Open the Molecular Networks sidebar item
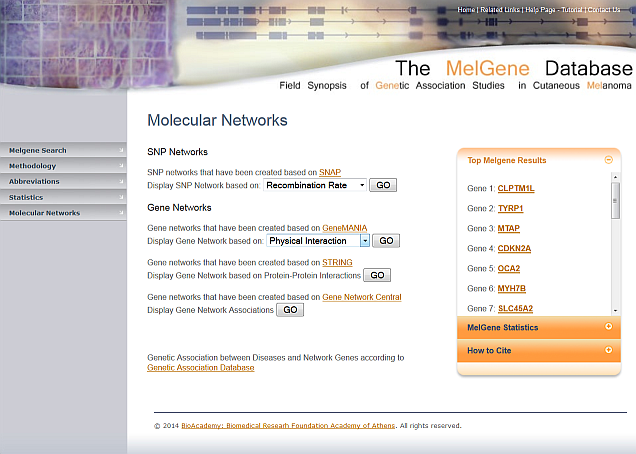Screen dimensions: 636x454 [63, 213]
